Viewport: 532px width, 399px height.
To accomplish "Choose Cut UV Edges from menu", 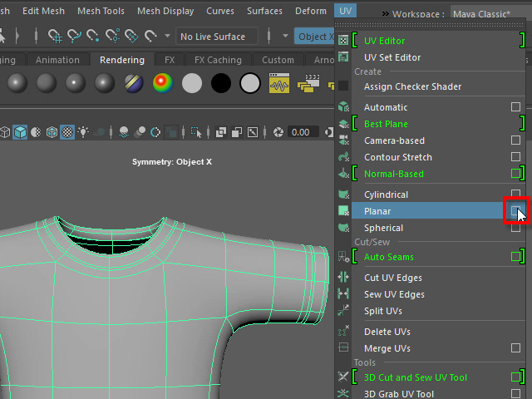I will click(x=394, y=278).
